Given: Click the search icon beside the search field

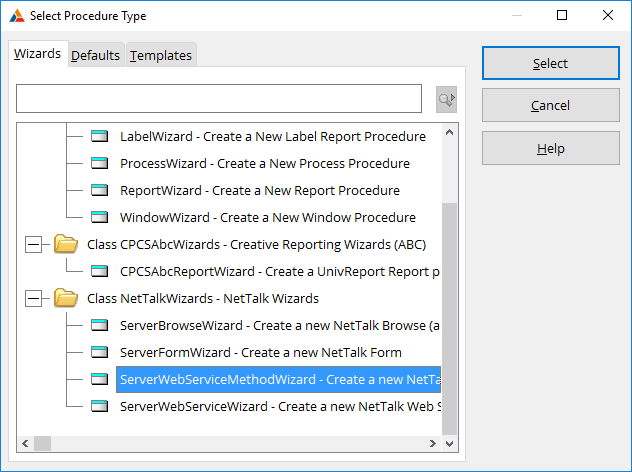Looking at the screenshot, I should coord(446,99).
